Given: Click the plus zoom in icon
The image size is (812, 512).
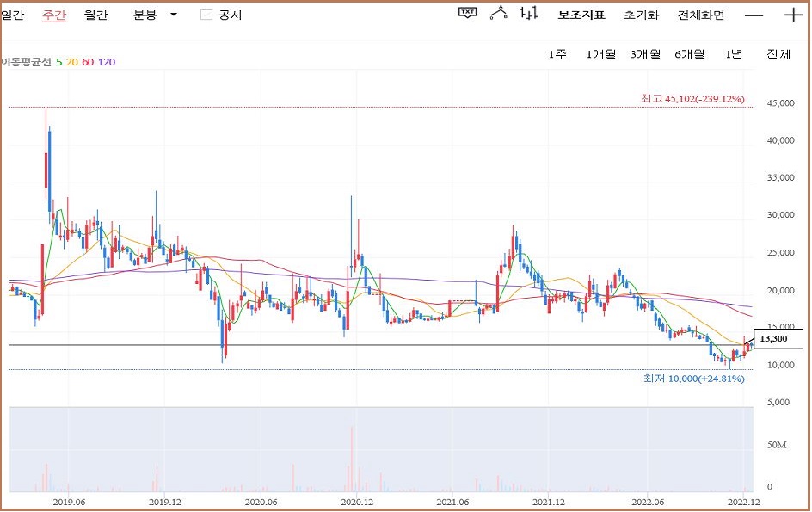Looking at the screenshot, I should tap(793, 15).
